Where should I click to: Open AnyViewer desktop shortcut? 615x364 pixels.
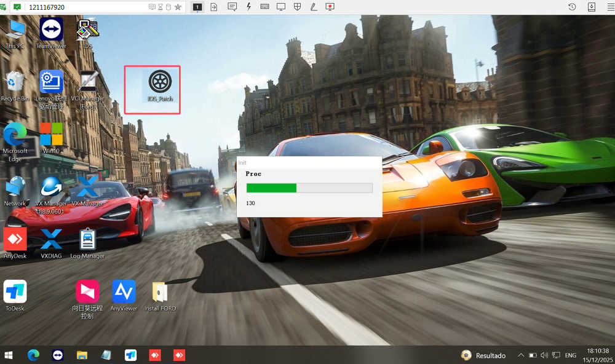pyautogui.click(x=124, y=291)
